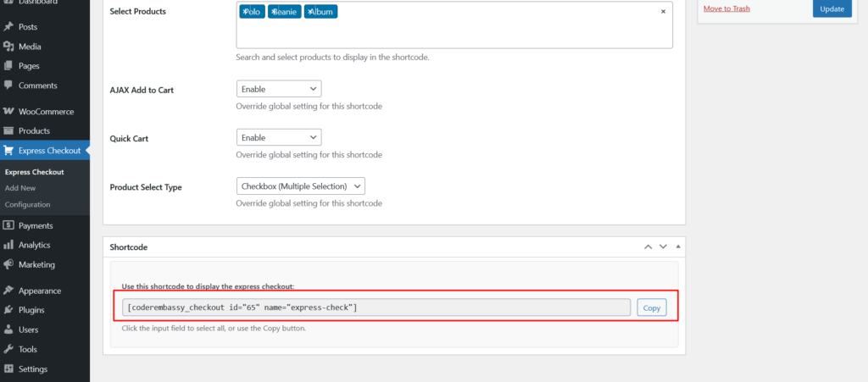Screen dimensions: 868x382
Task: Go to Add New submenu item
Action: point(20,188)
